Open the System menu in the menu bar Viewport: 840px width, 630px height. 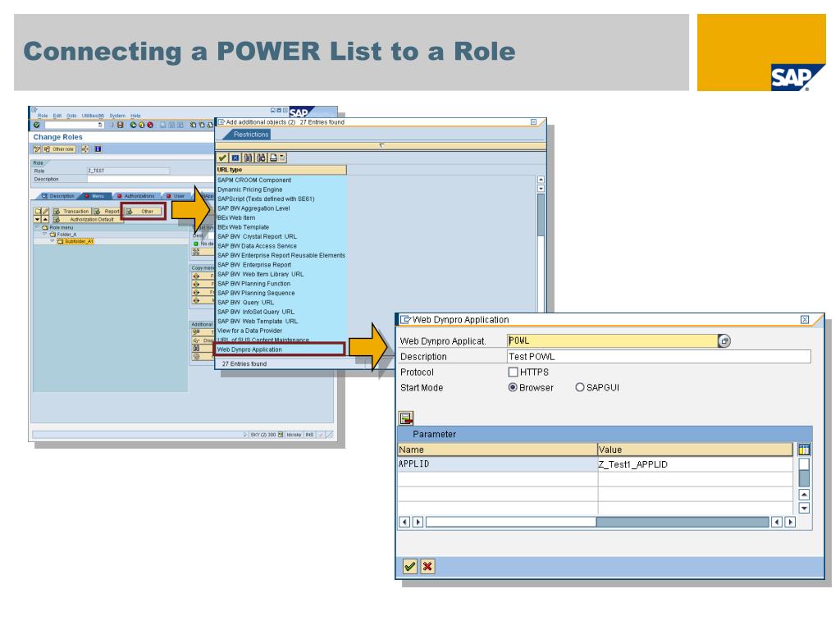point(117,116)
